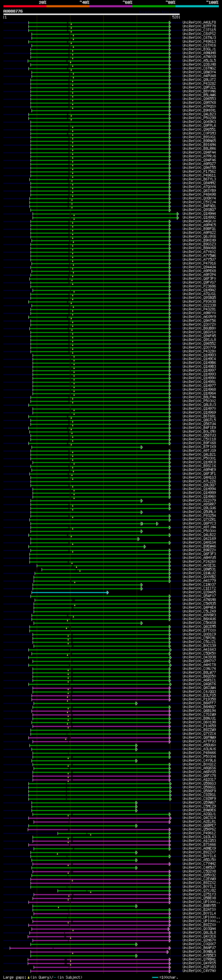Select hit label UniRef100_P23686
Viewport: 222px width, 980px height.
tap(199, 286)
